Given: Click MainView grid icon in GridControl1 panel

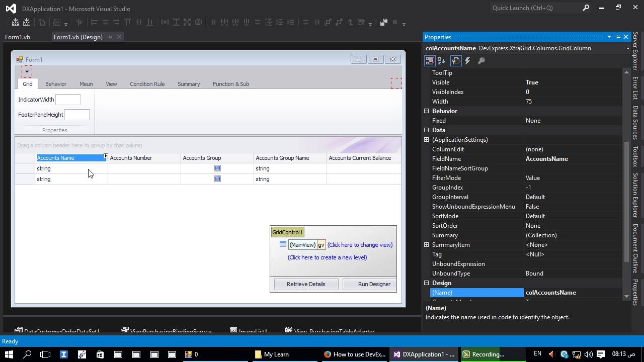Looking at the screenshot, I should pos(283,245).
